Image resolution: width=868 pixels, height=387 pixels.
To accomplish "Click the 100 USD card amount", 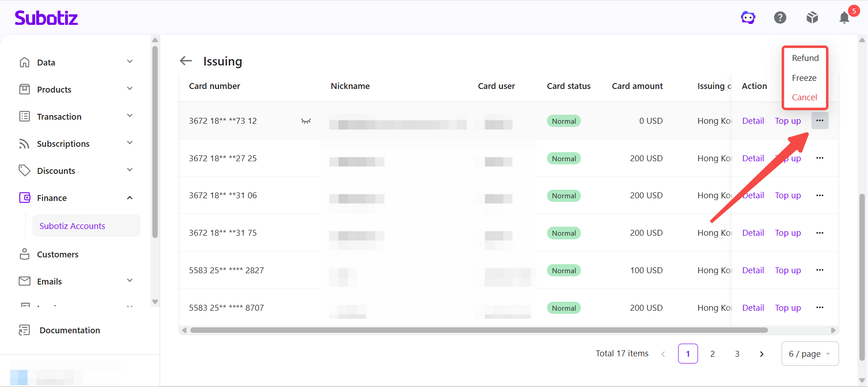I will tap(646, 270).
